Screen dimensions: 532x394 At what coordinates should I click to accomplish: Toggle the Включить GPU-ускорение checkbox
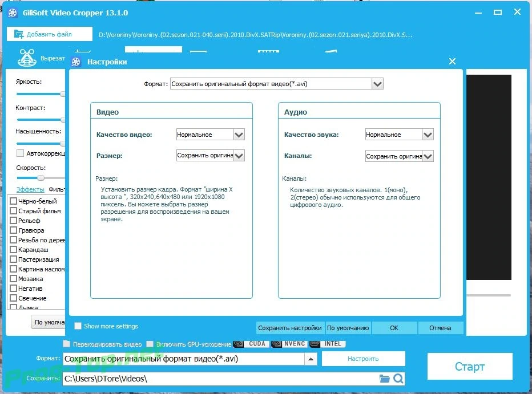[x=150, y=344]
